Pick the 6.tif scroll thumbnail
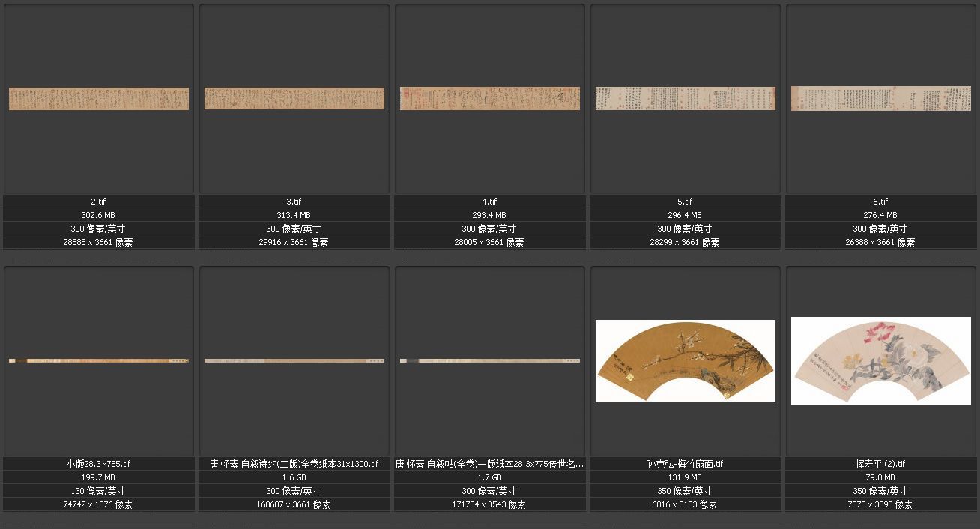The width and height of the screenshot is (980, 529). pos(881,99)
